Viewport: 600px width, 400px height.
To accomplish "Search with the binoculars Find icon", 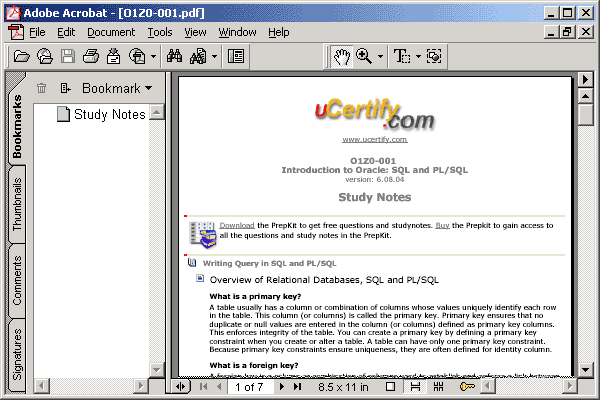I will [x=174, y=56].
